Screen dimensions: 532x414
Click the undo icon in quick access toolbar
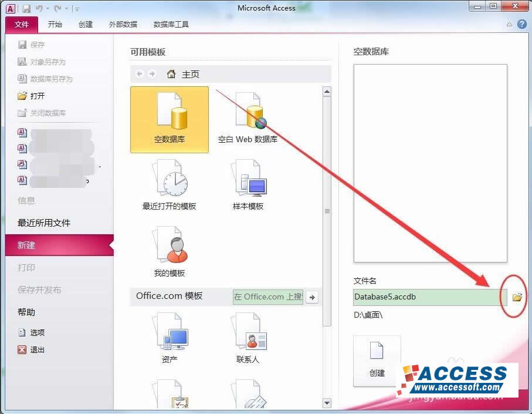coord(39,8)
